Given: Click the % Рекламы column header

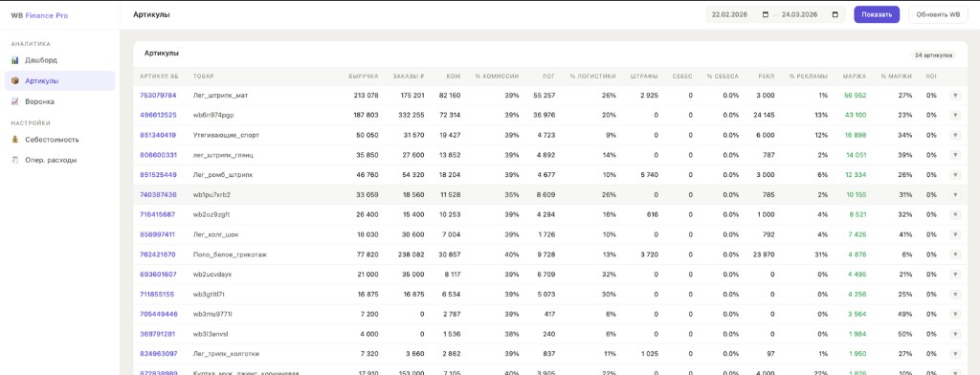Looking at the screenshot, I should coord(809,77).
